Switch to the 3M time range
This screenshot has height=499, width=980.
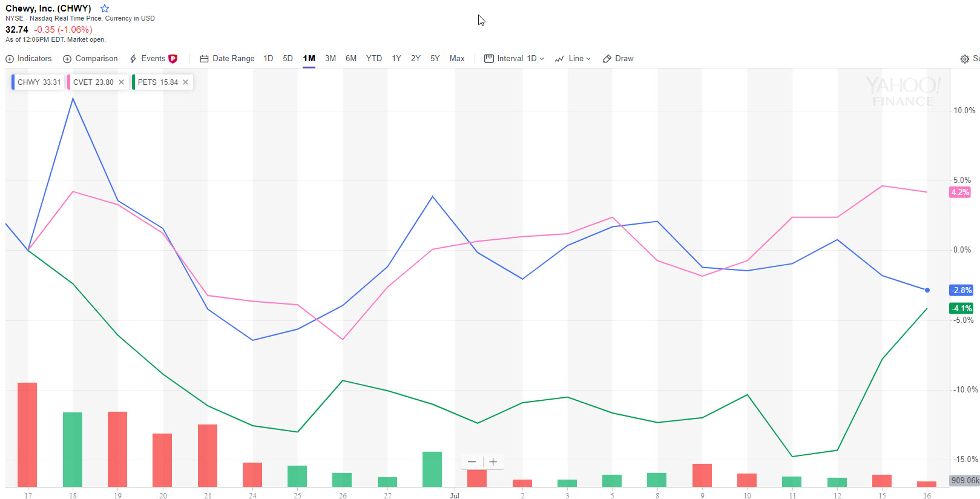331,59
